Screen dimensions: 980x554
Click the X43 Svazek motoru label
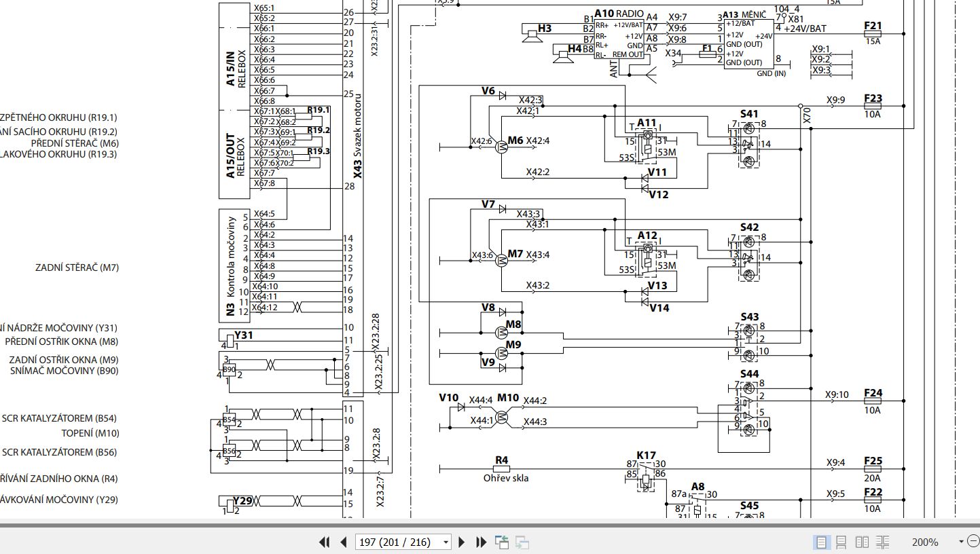(358, 136)
